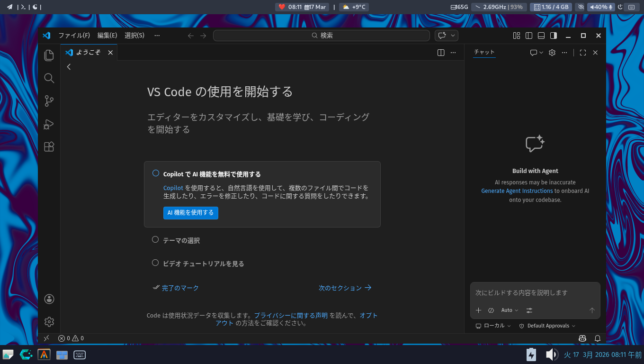Open editor More Actions ellipsis menu
The height and width of the screenshot is (364, 644).
tap(453, 53)
